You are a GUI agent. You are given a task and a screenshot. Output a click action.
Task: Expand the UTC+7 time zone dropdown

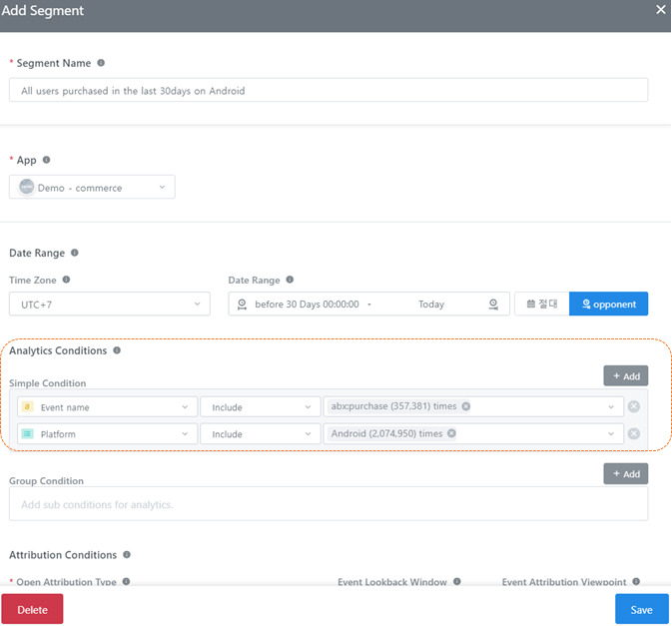tap(110, 304)
